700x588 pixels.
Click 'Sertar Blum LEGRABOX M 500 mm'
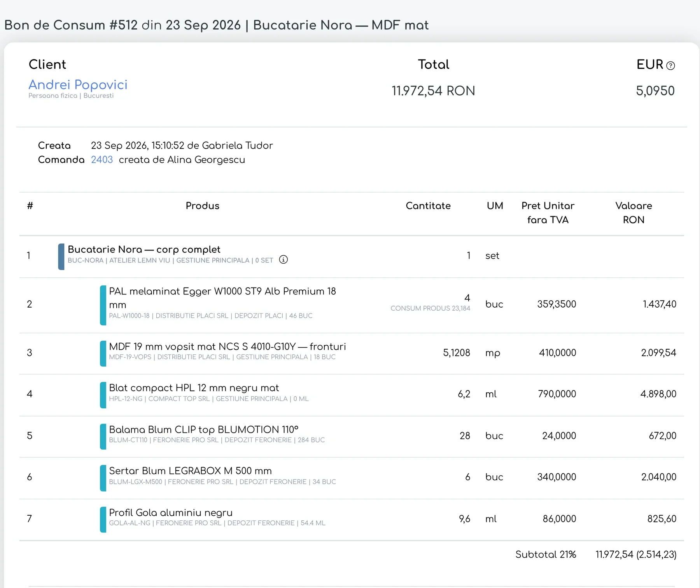pos(191,471)
